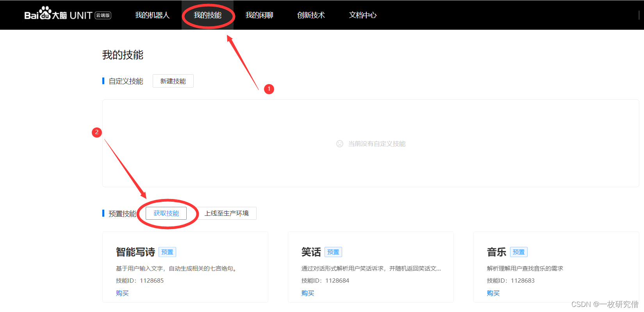Click the 预置技能 section label

click(122, 213)
